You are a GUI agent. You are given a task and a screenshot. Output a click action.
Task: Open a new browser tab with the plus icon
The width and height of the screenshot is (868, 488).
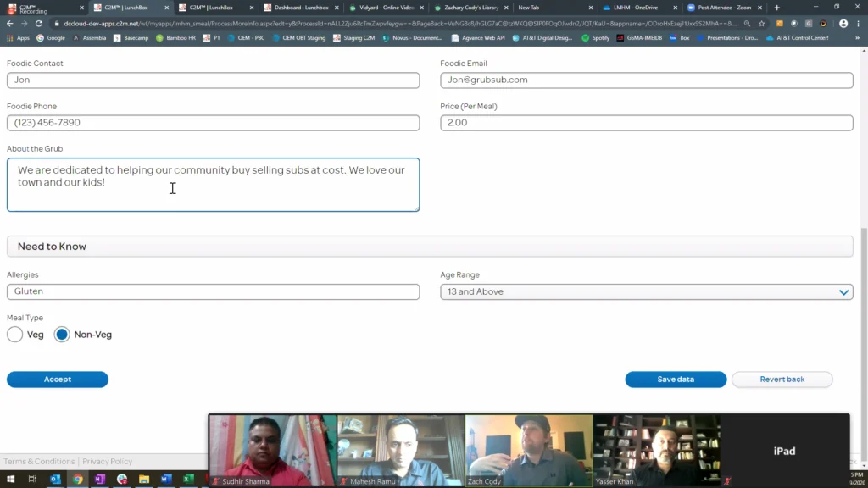coord(776,8)
